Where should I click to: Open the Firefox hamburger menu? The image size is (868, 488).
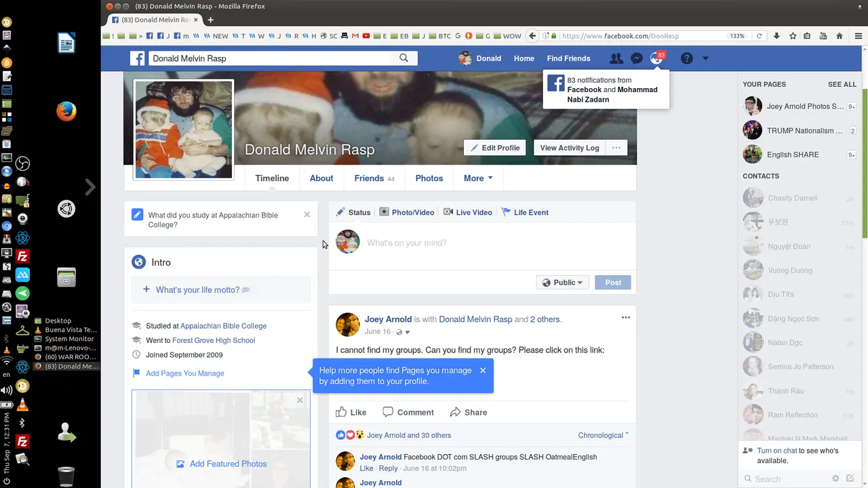[x=858, y=36]
